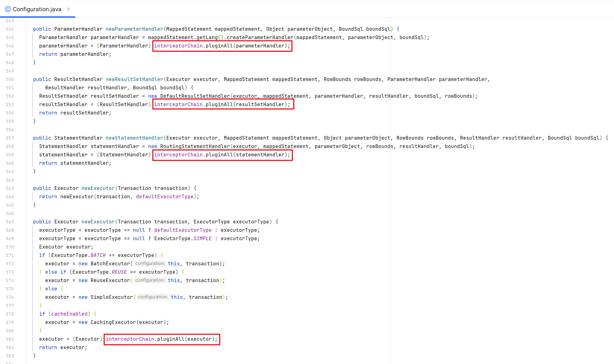Click pluginAll in the statementHandler assignment
614x364 pixels.
tap(219, 155)
